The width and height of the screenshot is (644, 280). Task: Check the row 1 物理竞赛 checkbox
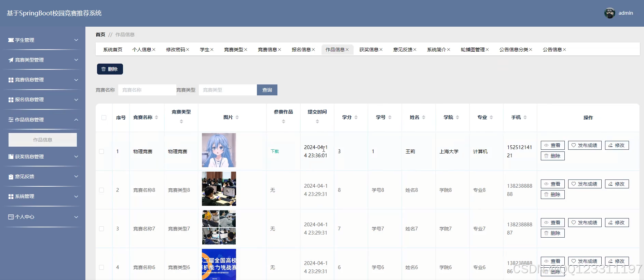101,151
